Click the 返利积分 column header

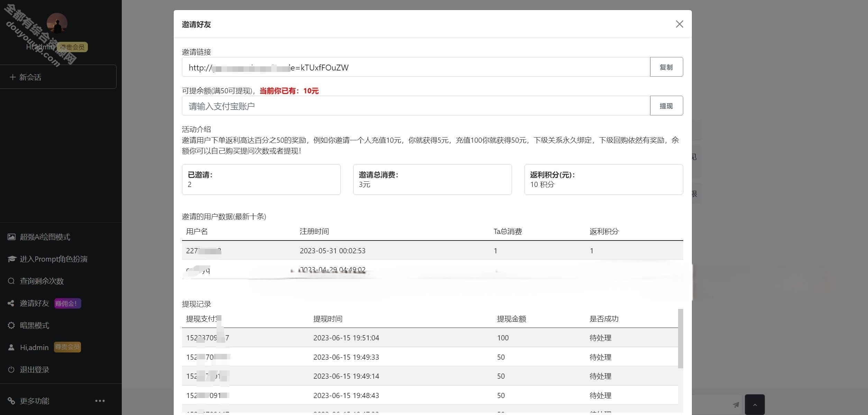click(x=604, y=231)
